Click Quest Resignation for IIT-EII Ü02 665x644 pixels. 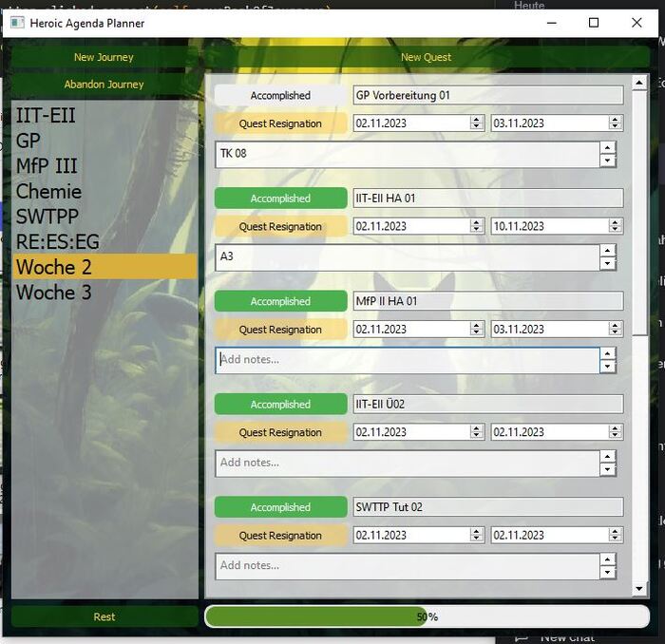tap(280, 432)
